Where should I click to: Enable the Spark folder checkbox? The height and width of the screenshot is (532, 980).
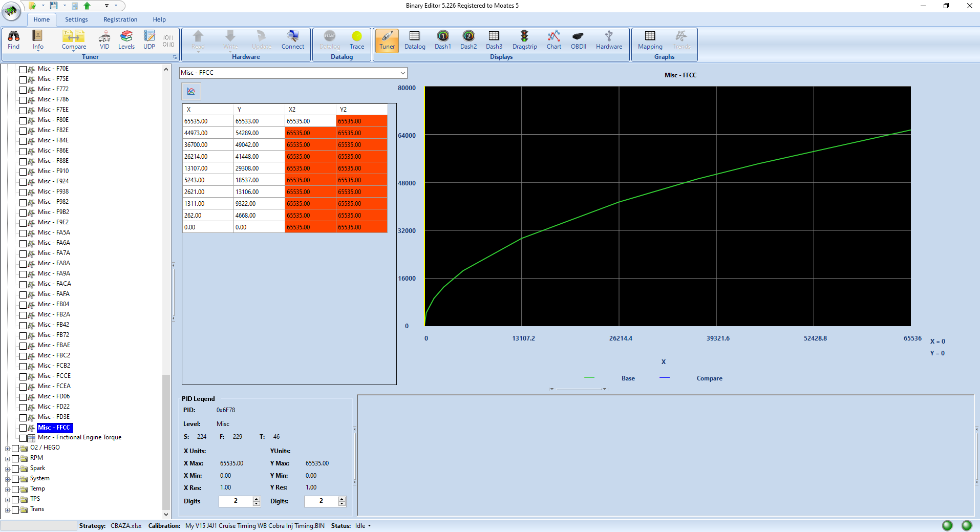[x=15, y=469]
